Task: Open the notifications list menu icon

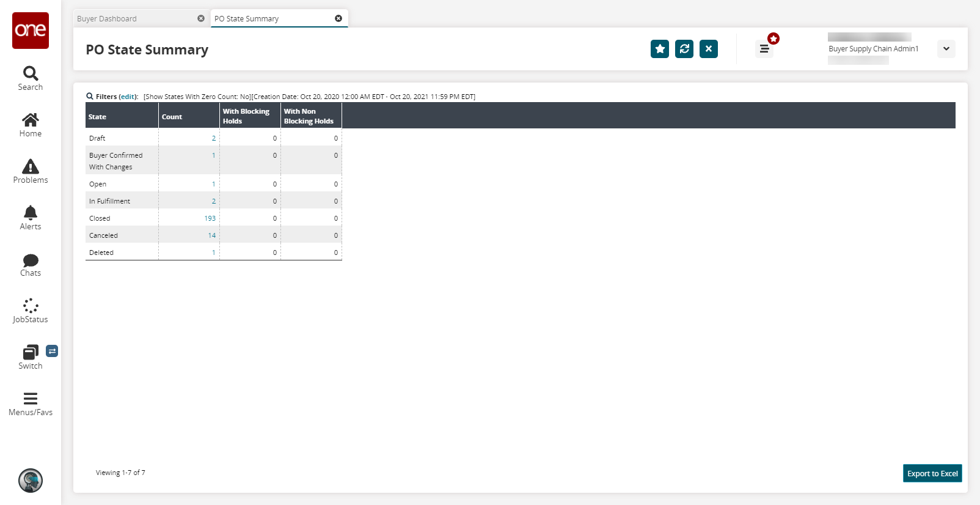Action: (764, 49)
